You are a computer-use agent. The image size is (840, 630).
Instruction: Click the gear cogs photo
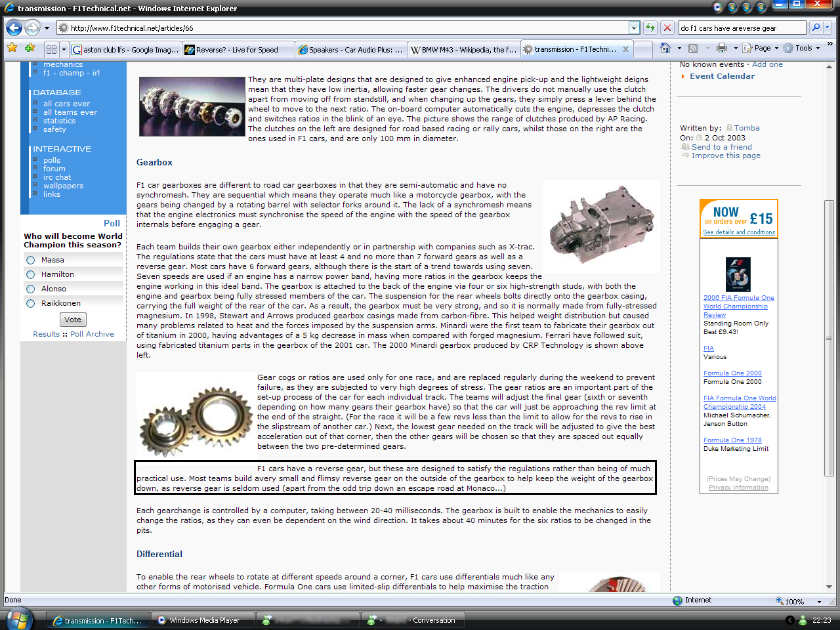(196, 417)
